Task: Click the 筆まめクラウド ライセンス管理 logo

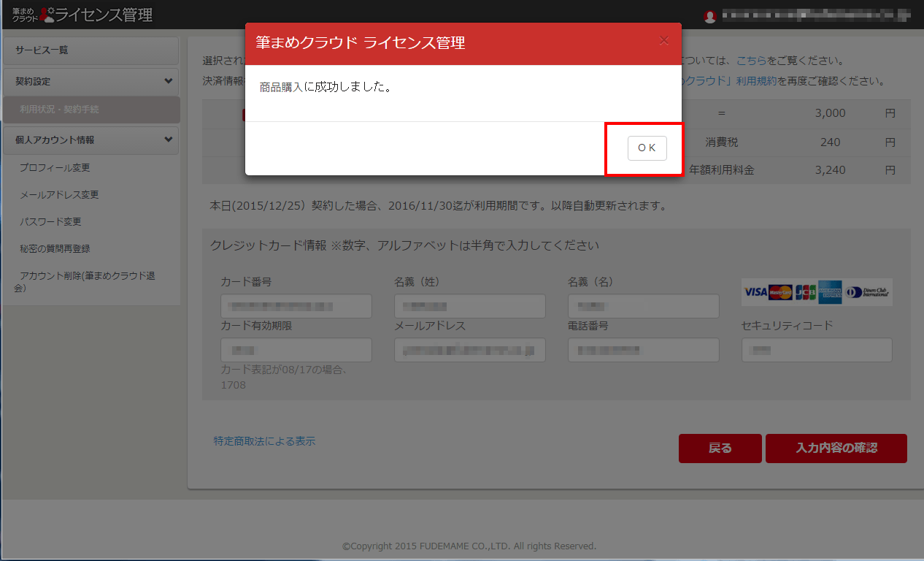Action: tap(82, 15)
